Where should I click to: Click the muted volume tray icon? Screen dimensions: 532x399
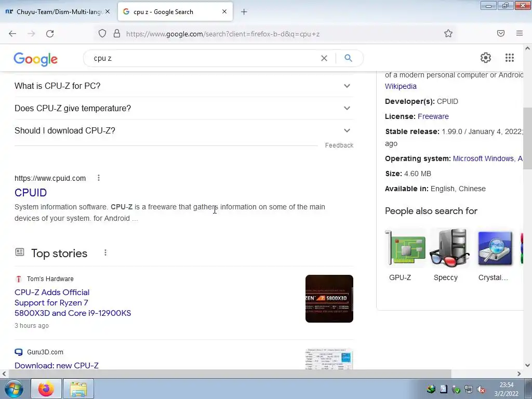pyautogui.click(x=481, y=389)
